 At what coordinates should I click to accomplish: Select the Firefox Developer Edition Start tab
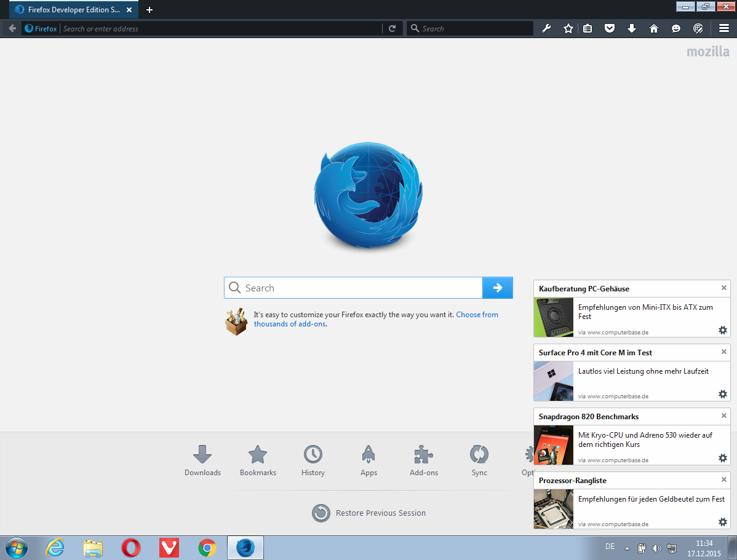coord(74,10)
